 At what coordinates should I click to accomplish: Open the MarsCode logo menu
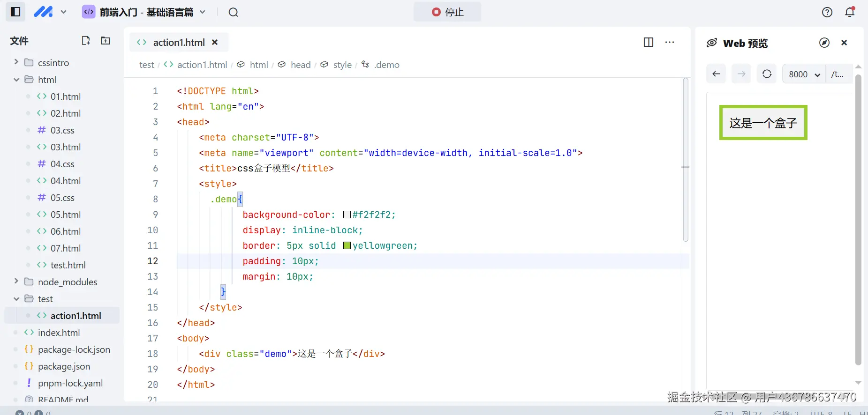pyautogui.click(x=44, y=12)
